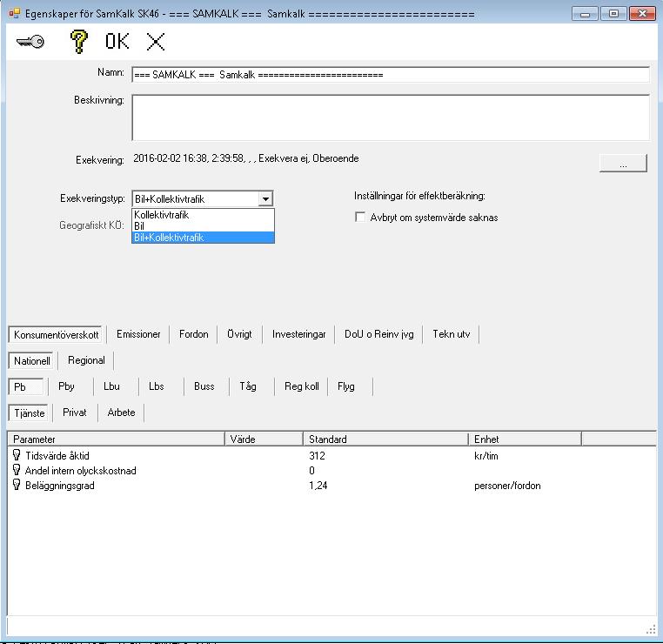Image resolution: width=663 pixels, height=644 pixels.
Task: Click into the Beskrivning text area
Action: [x=391, y=117]
